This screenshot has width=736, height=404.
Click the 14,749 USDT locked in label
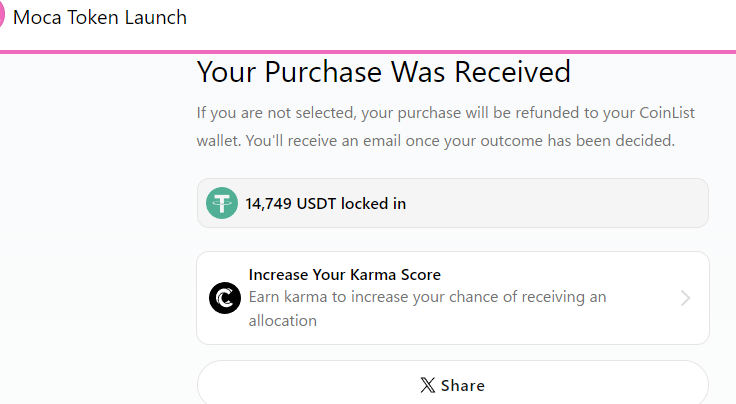pyautogui.click(x=325, y=204)
